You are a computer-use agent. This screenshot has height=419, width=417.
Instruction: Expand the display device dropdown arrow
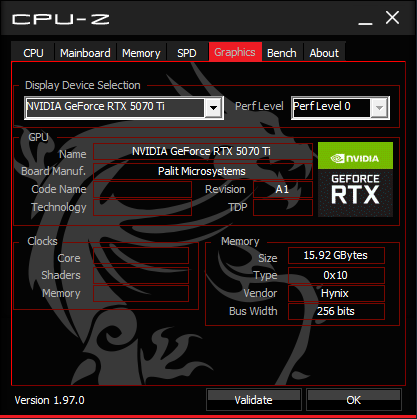point(213,108)
